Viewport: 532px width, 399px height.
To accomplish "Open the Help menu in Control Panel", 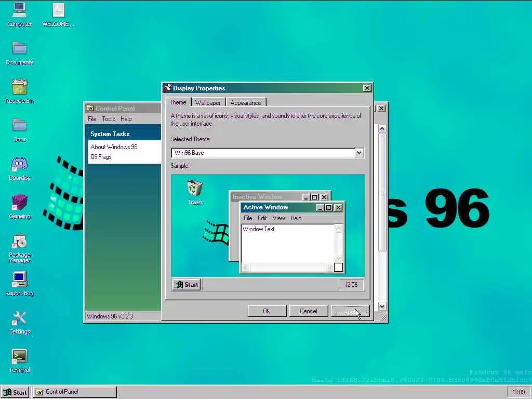I will (126, 119).
